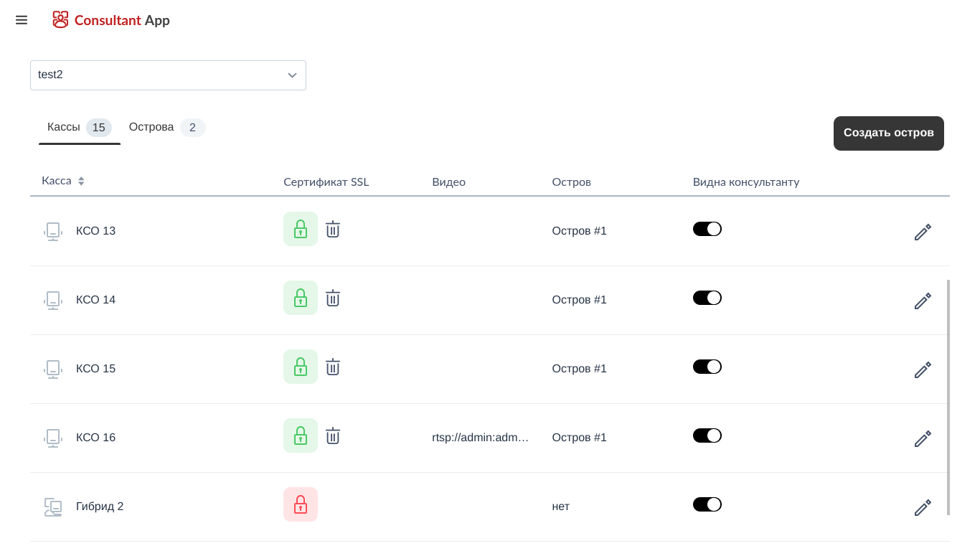
Task: Click the rtsp video link for КСО 16
Action: [x=480, y=437]
